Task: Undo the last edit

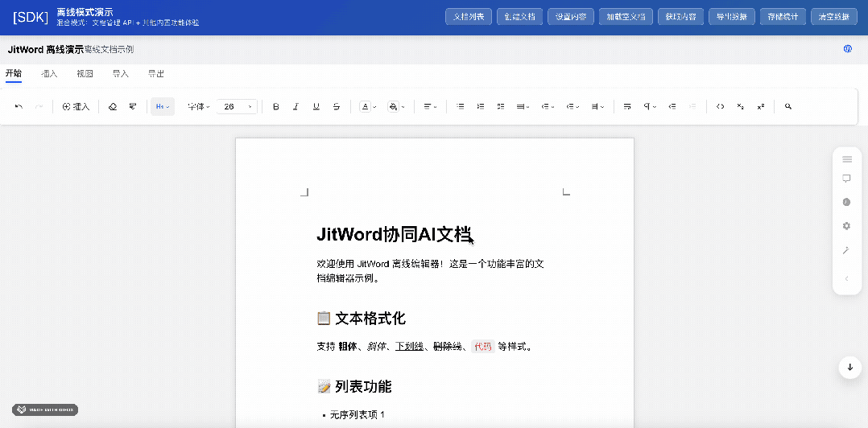Action: [x=19, y=107]
